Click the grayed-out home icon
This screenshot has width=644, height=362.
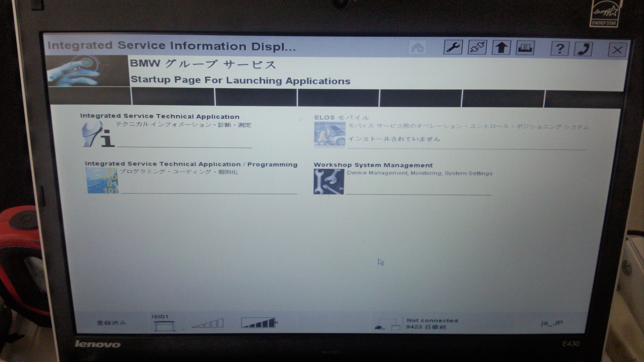(417, 48)
